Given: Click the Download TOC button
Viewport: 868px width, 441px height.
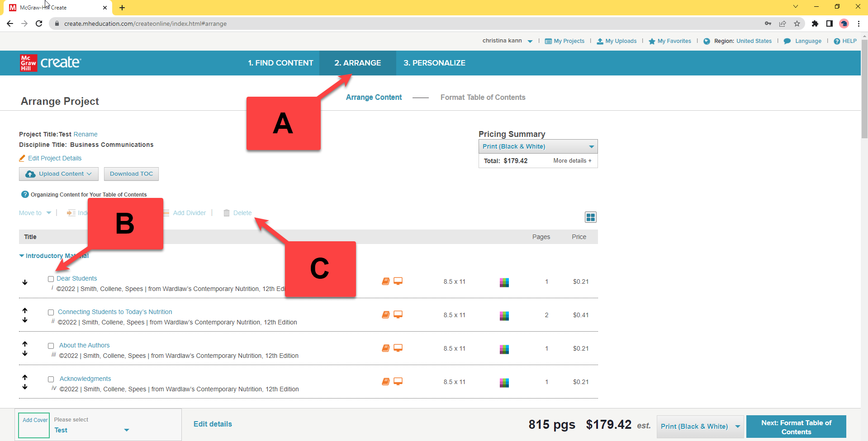Looking at the screenshot, I should (x=131, y=174).
